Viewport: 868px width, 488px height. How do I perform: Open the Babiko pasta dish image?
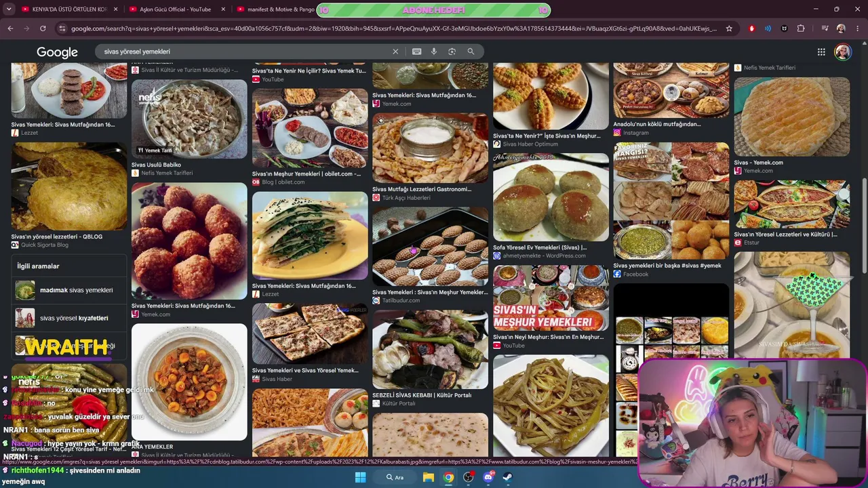(189, 119)
